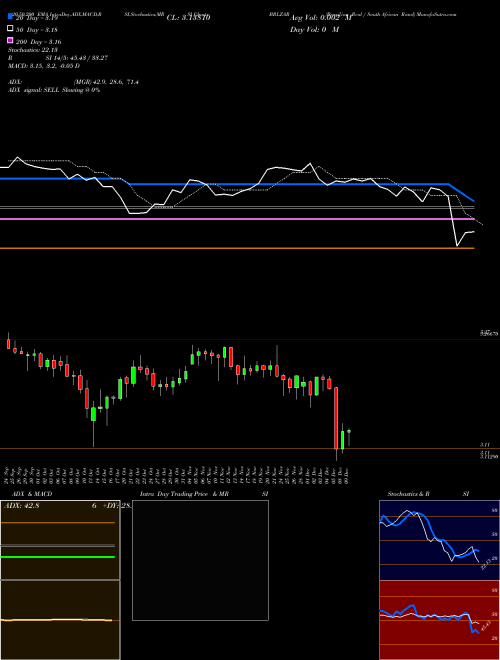Click the 45.43 marker in RSI panel
Image resolution: width=500 pixels, height=660 pixels.
click(x=486, y=626)
